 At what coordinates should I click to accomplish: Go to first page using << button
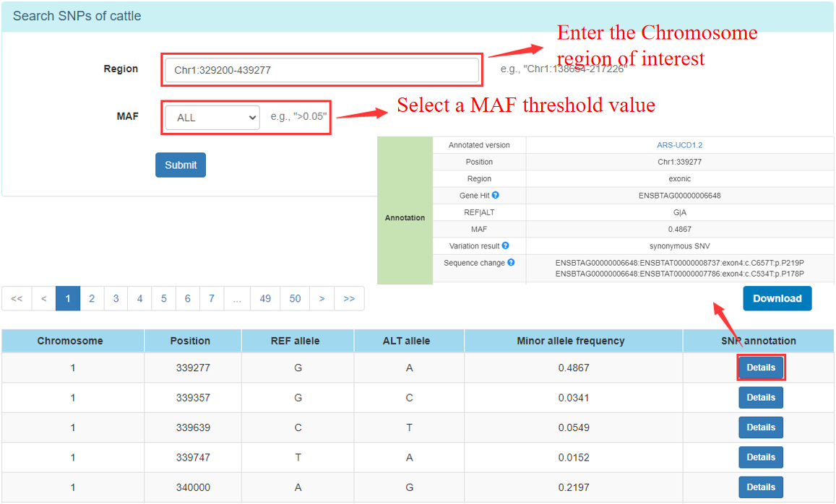tap(17, 298)
